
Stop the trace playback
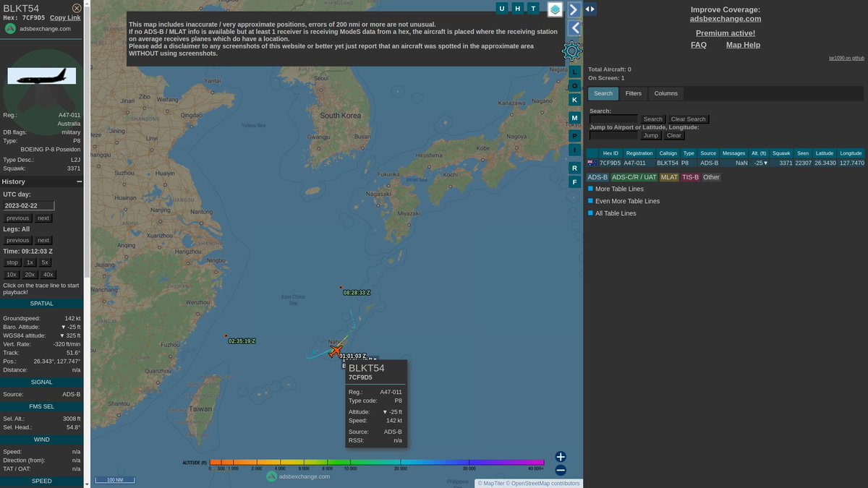tap(12, 262)
